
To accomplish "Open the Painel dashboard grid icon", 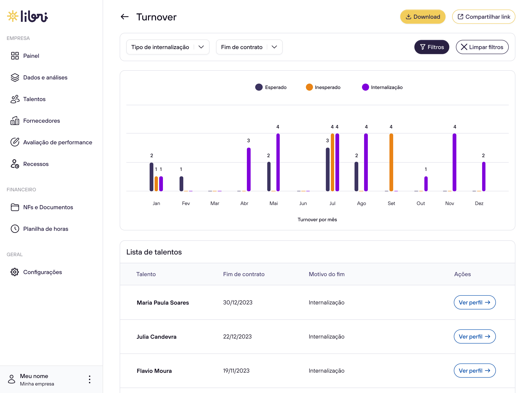I will pyautogui.click(x=15, y=56).
